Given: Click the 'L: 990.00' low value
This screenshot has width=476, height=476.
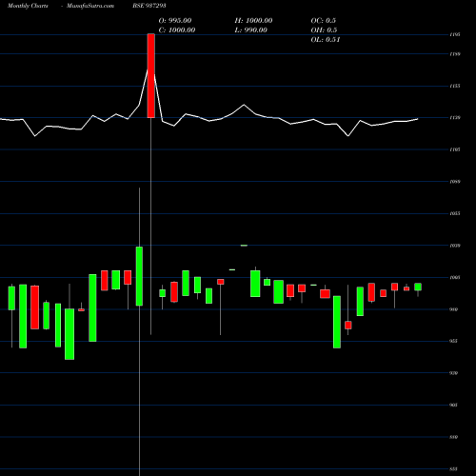Looking at the screenshot, I should click(250, 30).
